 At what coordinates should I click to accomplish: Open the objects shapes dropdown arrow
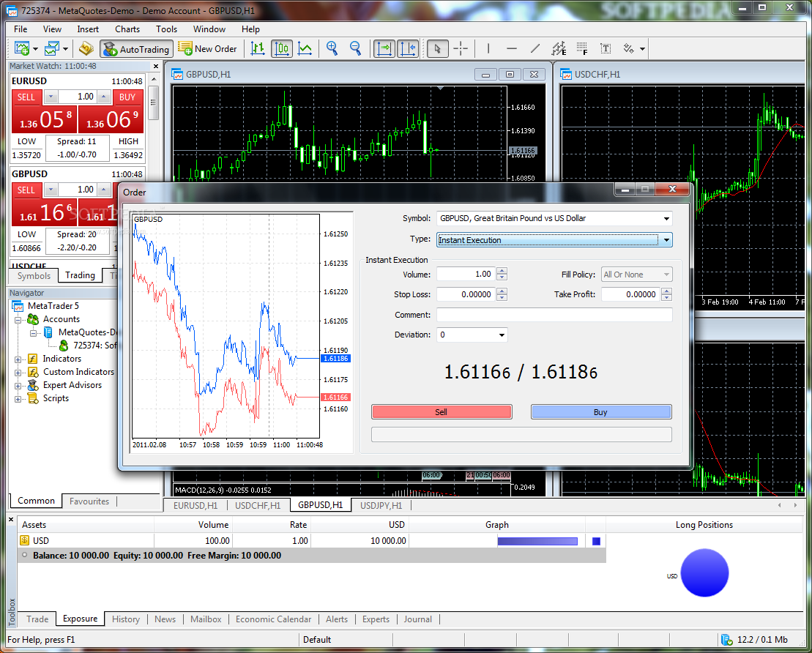pos(643,49)
